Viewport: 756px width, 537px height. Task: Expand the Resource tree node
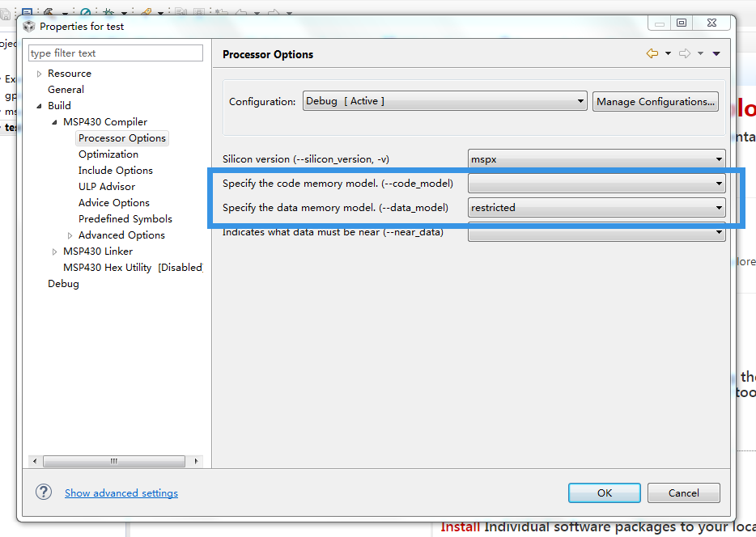[x=40, y=74]
